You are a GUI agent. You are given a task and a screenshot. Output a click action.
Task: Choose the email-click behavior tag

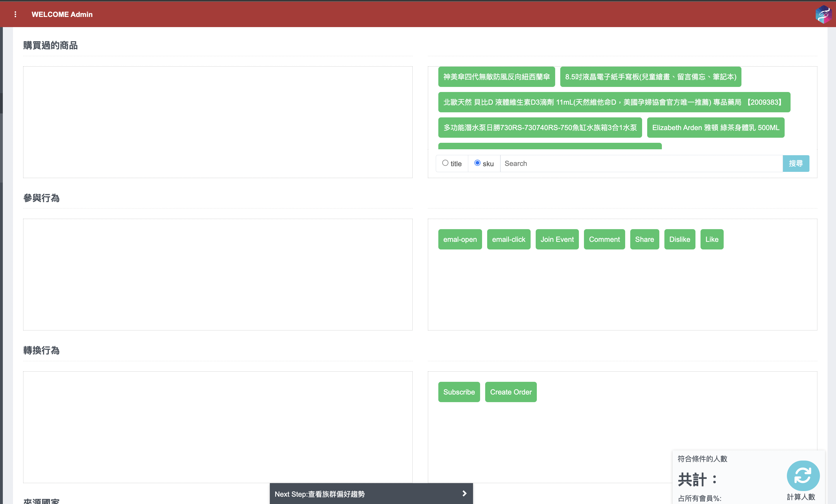click(508, 240)
